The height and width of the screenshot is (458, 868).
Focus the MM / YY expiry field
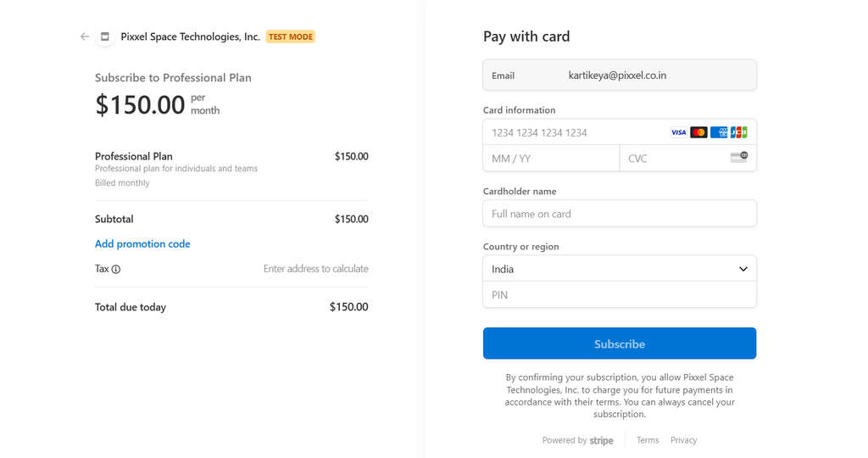click(x=551, y=159)
